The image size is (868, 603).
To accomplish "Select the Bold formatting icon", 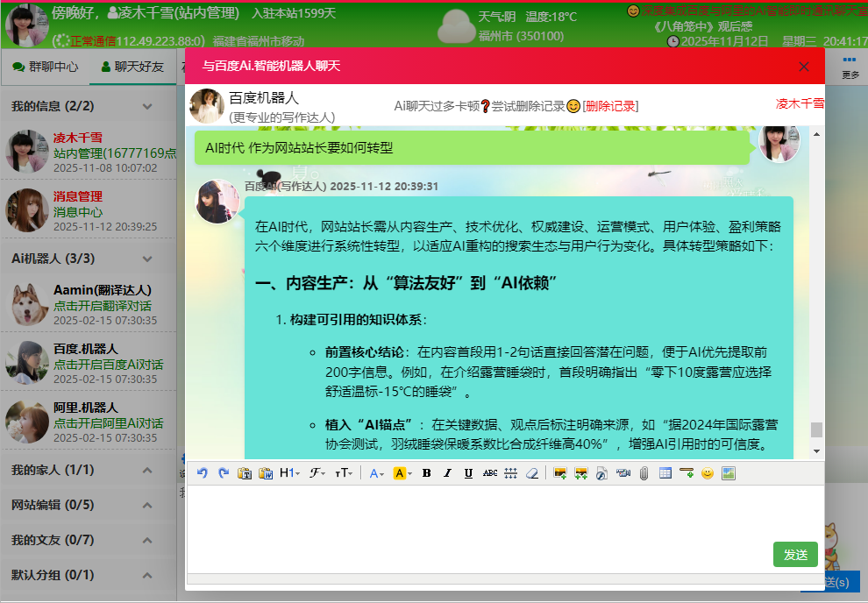I will [x=426, y=473].
